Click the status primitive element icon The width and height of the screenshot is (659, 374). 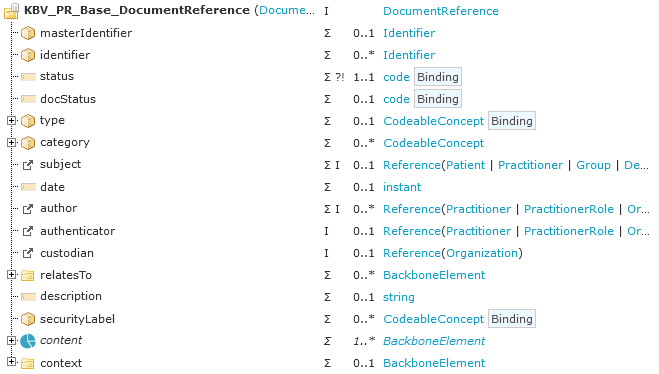pyautogui.click(x=28, y=77)
